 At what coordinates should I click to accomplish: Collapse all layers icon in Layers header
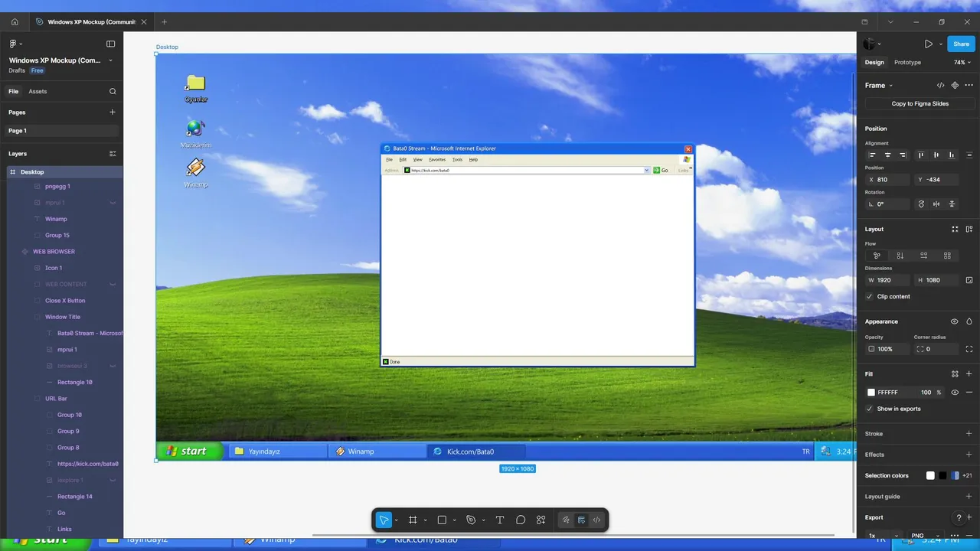tap(113, 154)
